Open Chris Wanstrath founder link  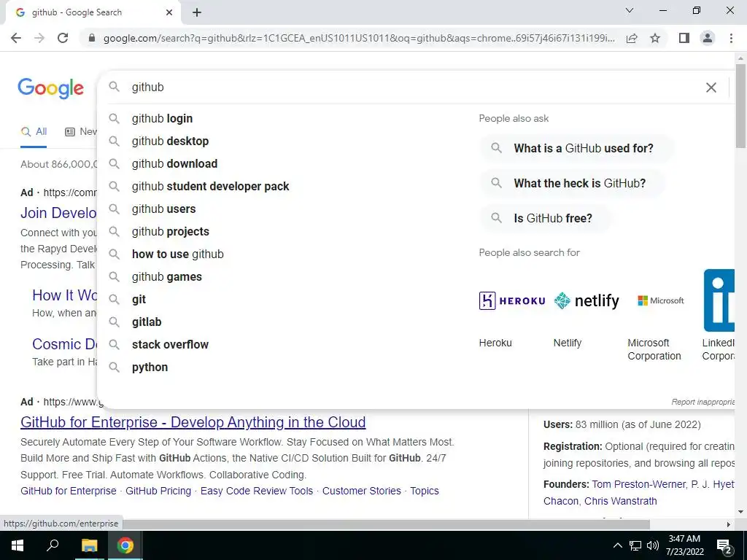621,501
